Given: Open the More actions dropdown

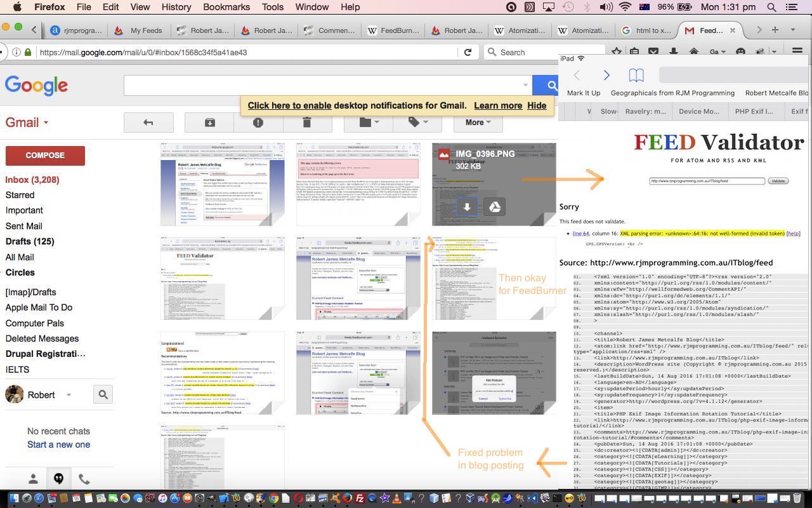Looking at the screenshot, I should click(478, 123).
